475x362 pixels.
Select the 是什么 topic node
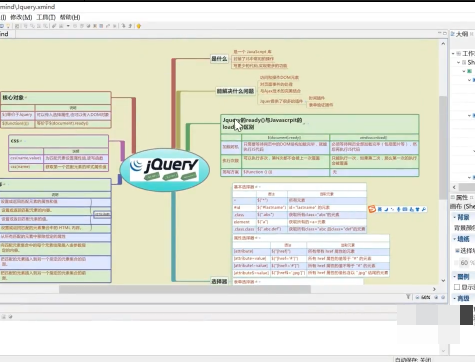tap(219, 59)
